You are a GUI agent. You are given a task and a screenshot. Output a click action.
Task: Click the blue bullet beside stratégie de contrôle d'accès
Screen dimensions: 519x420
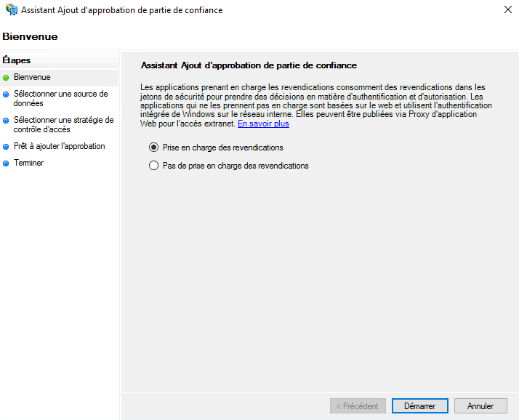coord(6,121)
